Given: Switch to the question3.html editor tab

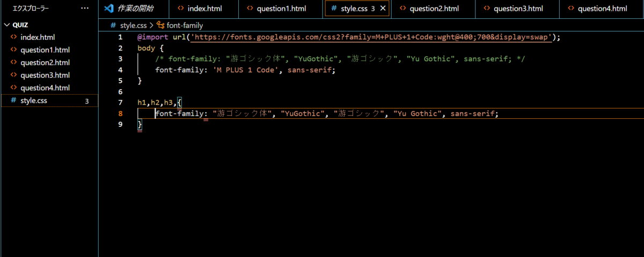Looking at the screenshot, I should click(518, 9).
